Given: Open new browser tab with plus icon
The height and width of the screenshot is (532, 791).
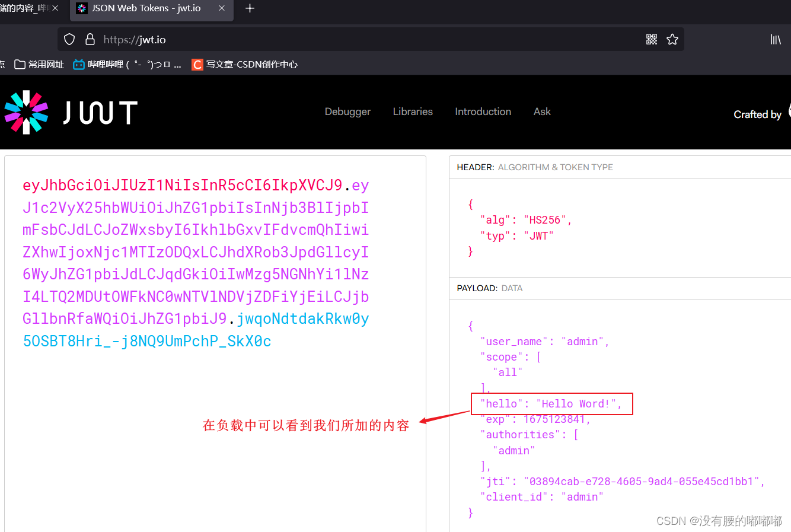Looking at the screenshot, I should [250, 8].
